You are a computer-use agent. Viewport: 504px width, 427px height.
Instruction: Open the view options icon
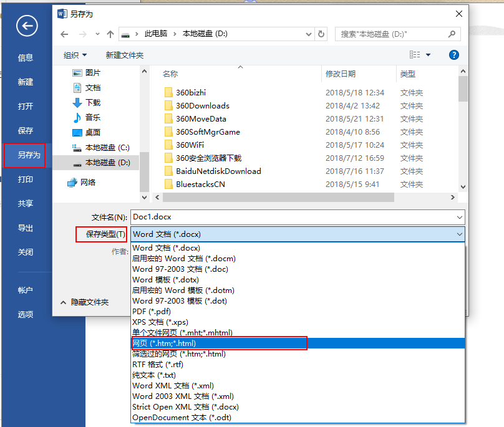coord(415,55)
